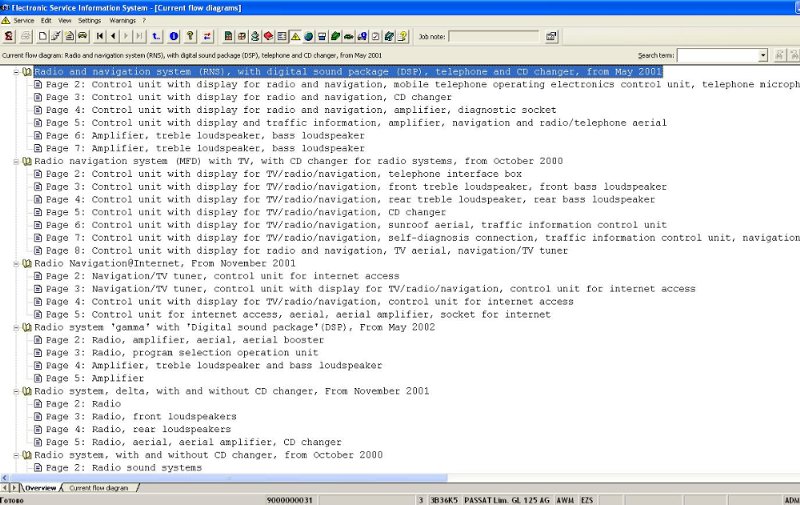Click the car with magnifier toolbar icon
This screenshot has height=505, width=800.
(362, 36)
